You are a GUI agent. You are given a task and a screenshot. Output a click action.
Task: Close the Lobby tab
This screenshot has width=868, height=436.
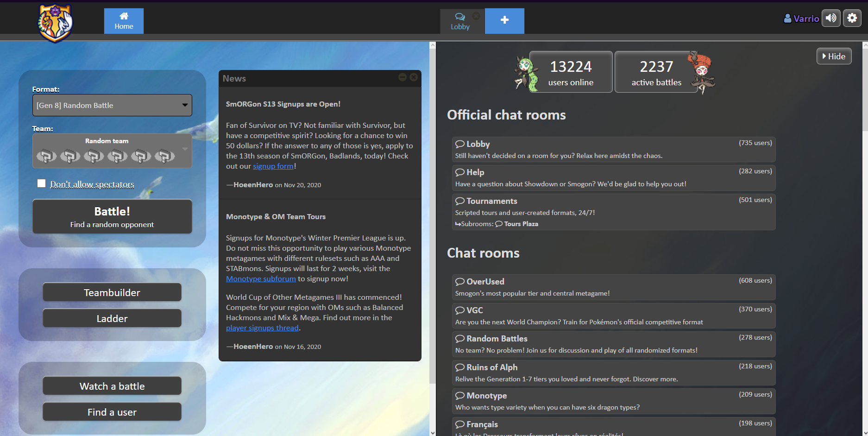tap(476, 16)
